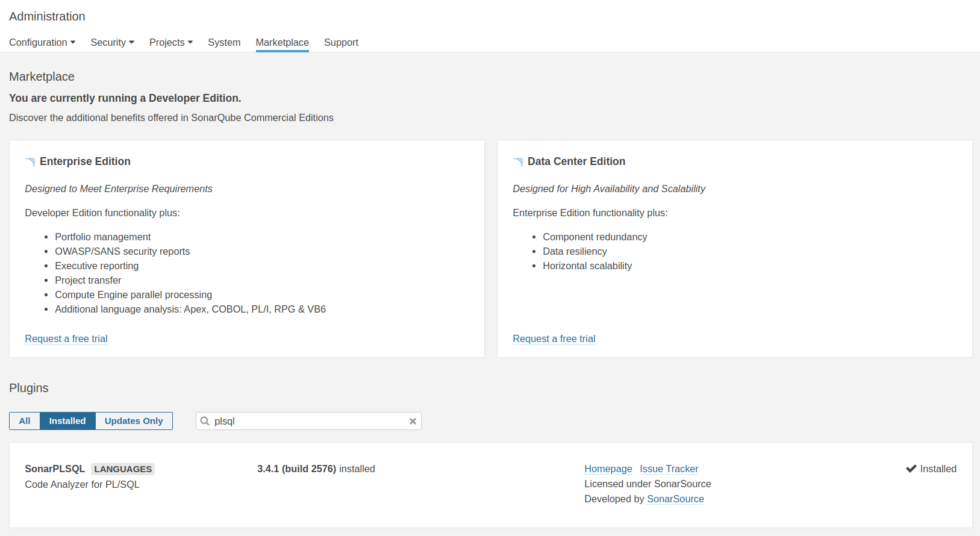Select the All plugins filter
The height and width of the screenshot is (536, 980).
[25, 421]
